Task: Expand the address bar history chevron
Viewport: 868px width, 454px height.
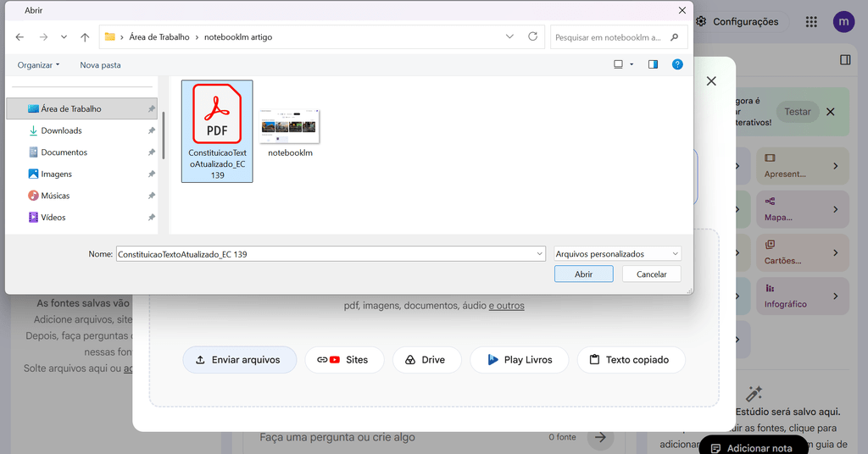Action: [509, 36]
